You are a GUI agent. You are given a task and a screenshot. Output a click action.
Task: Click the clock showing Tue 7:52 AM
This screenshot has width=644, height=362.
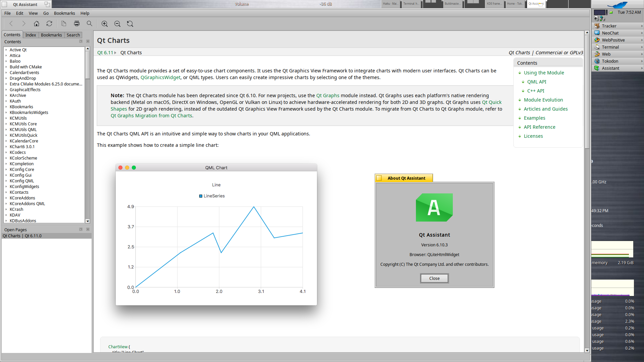[x=629, y=12]
